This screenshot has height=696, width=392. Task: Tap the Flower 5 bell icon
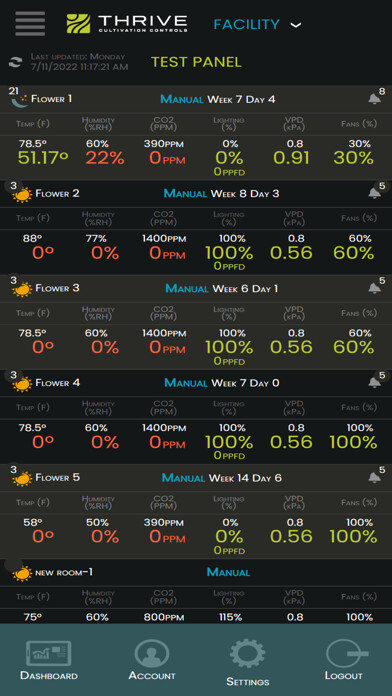[x=374, y=478]
